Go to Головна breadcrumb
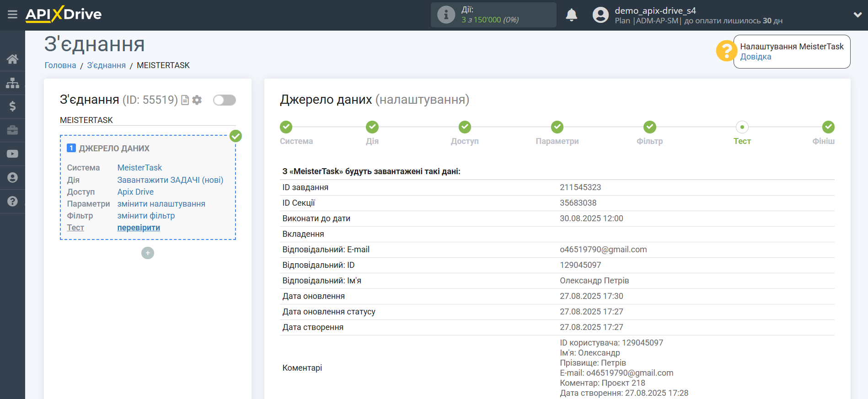The image size is (868, 399). tap(60, 65)
